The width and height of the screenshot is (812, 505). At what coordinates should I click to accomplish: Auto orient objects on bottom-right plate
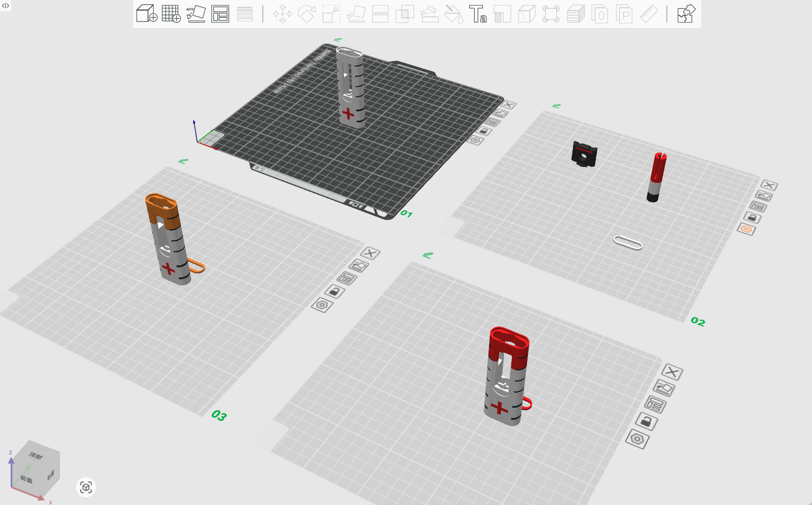(x=664, y=388)
